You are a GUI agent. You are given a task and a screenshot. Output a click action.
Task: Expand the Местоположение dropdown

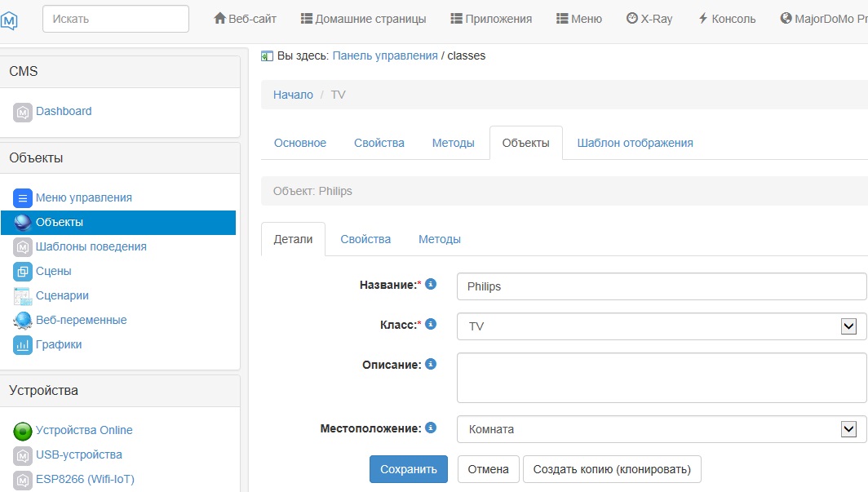coord(661,428)
